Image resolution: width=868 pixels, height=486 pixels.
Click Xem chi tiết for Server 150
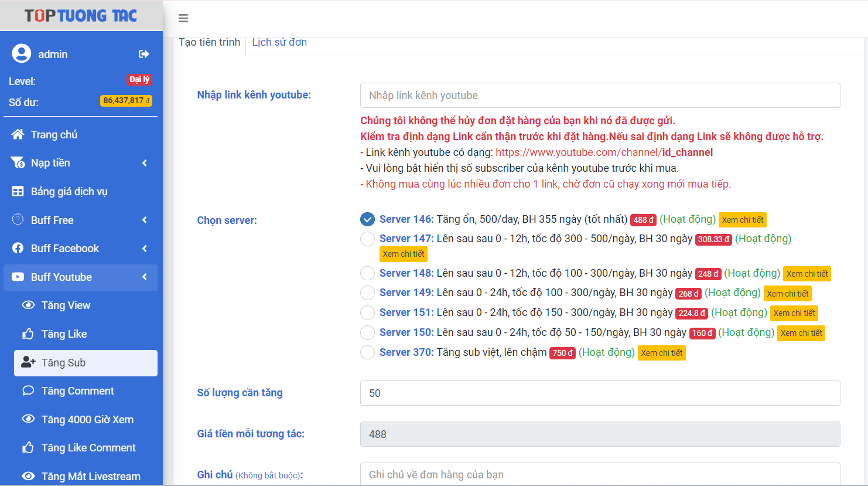(801, 333)
